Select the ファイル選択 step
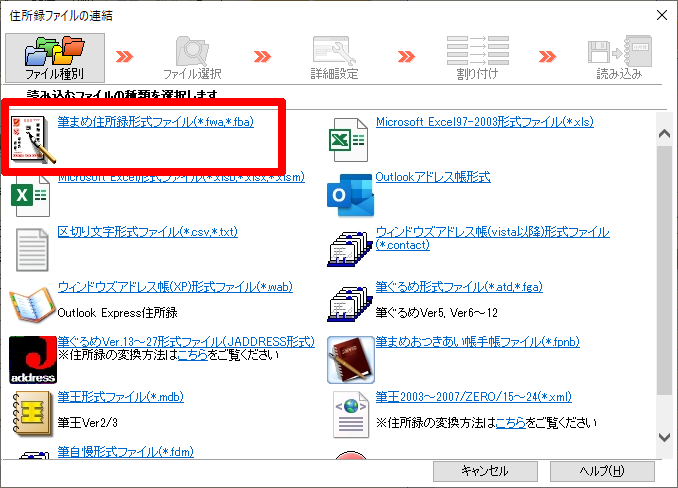 (x=192, y=58)
